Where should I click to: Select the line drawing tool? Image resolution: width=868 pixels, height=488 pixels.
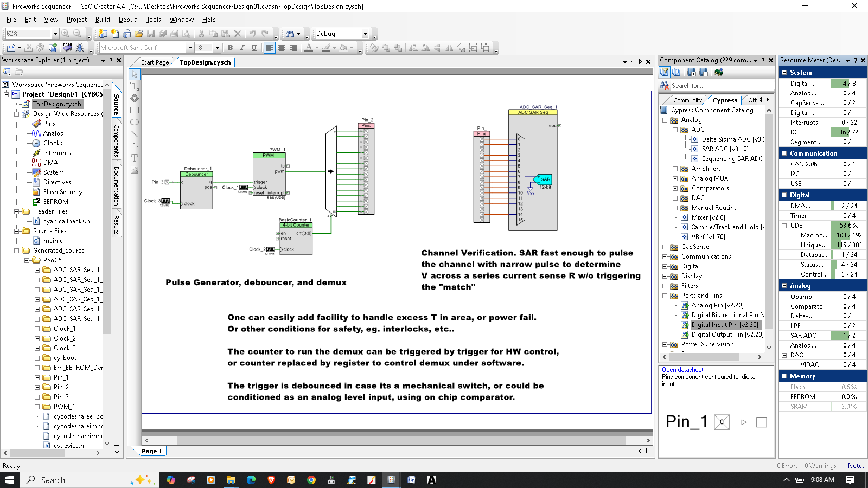tap(135, 134)
